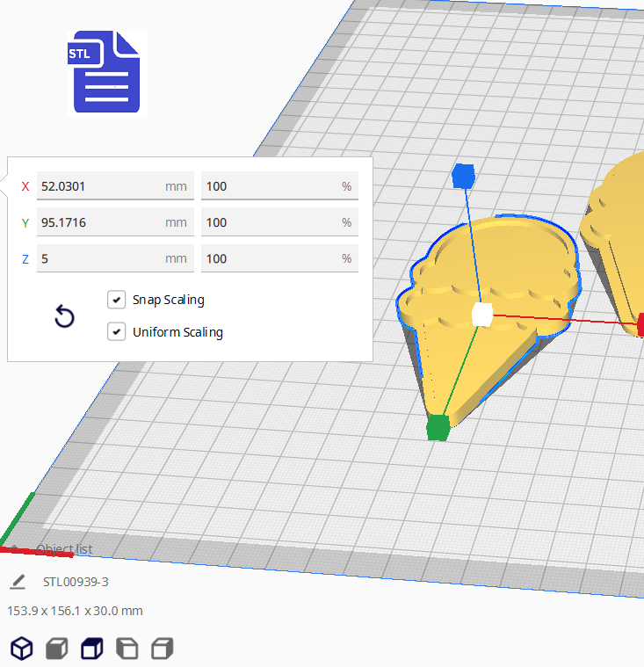Click the green Y-axis scale handle

pos(438,428)
